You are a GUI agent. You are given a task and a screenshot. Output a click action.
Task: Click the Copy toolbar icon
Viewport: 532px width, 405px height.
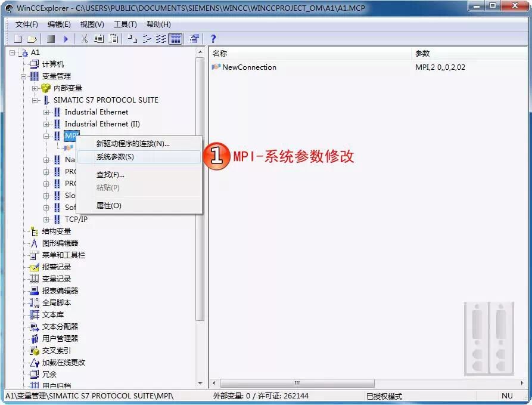[x=99, y=39]
